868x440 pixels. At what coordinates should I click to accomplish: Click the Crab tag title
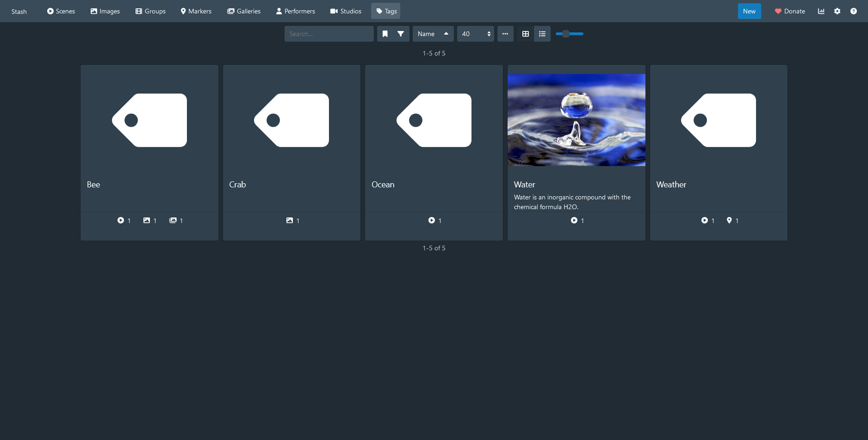(x=237, y=185)
